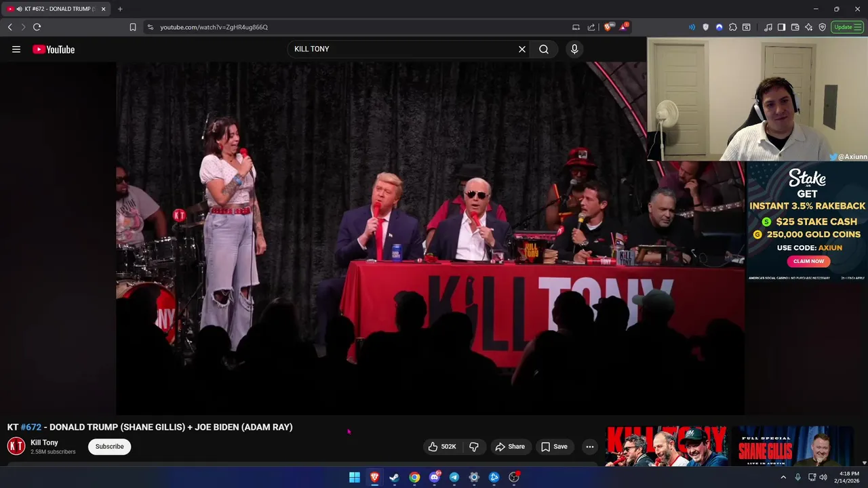Toggle the browser sidebar panel
The width and height of the screenshot is (868, 488).
tap(781, 27)
